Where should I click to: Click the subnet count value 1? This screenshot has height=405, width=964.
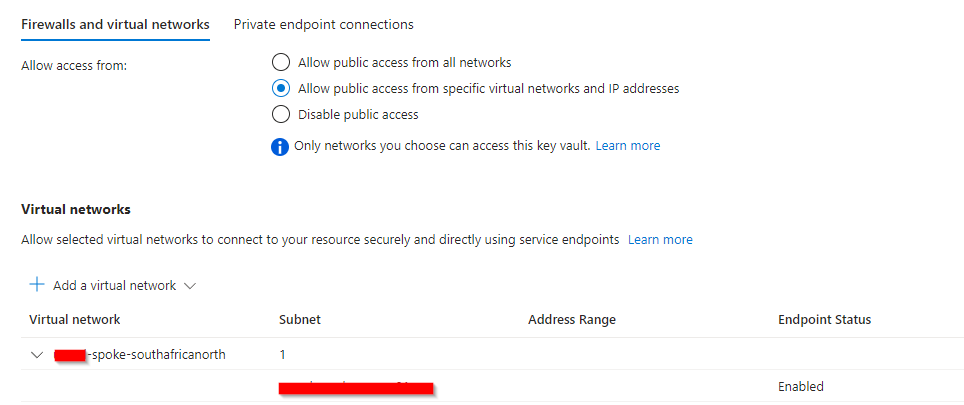coord(282,355)
